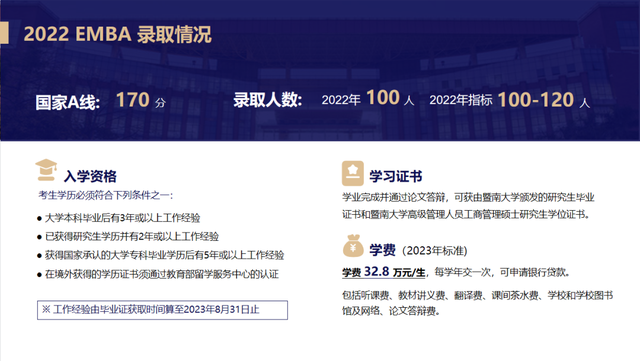
Task: Click the 170 score value
Action: [133, 100]
